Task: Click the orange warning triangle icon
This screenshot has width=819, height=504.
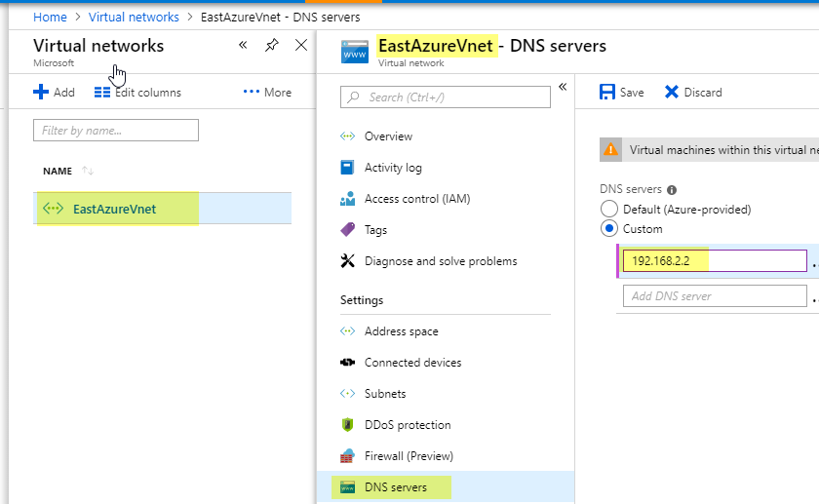Action: pos(610,150)
